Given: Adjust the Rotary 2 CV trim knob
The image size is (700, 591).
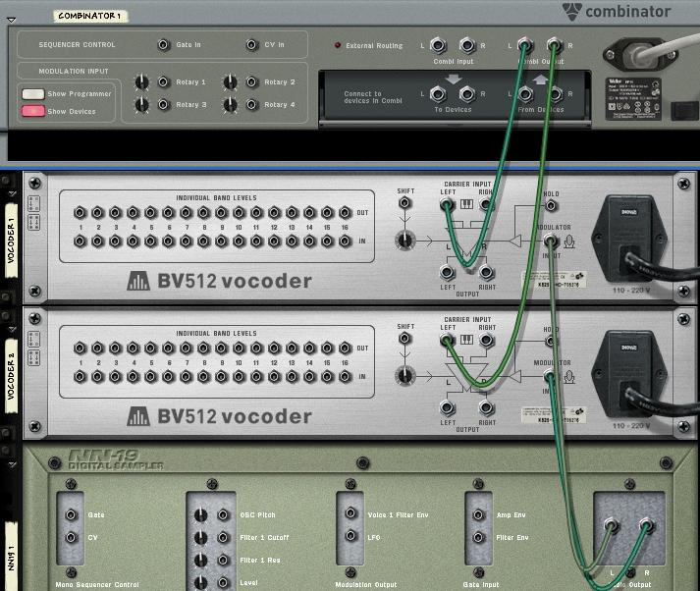Looking at the screenshot, I should [x=230, y=81].
